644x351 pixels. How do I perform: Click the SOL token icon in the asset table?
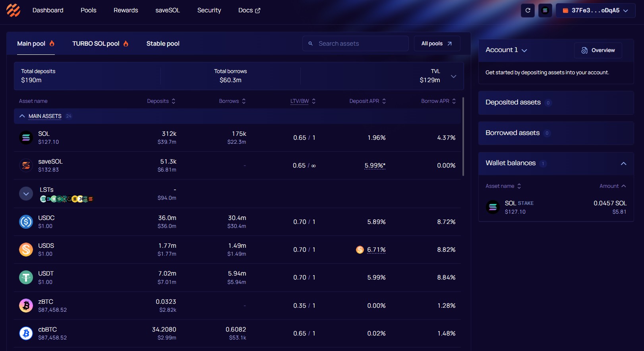[x=26, y=138]
